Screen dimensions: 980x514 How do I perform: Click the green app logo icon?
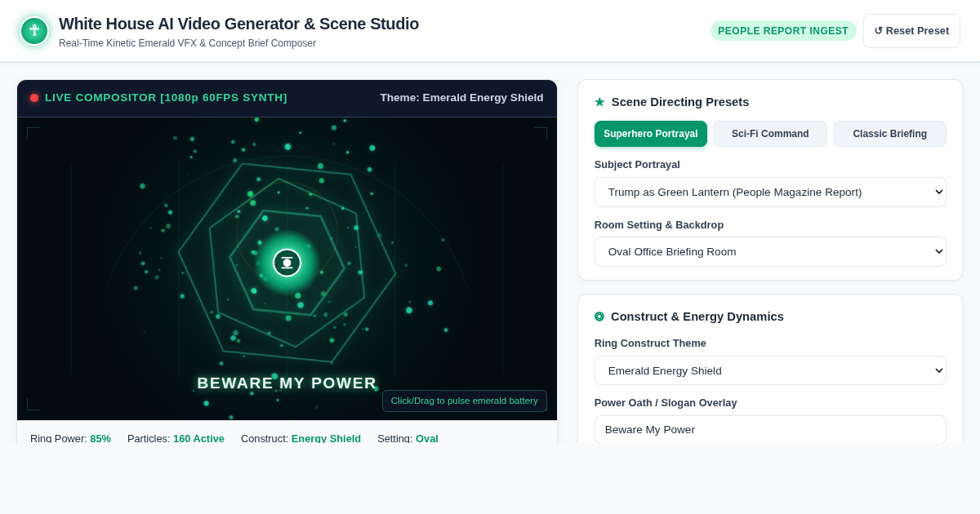coord(34,31)
